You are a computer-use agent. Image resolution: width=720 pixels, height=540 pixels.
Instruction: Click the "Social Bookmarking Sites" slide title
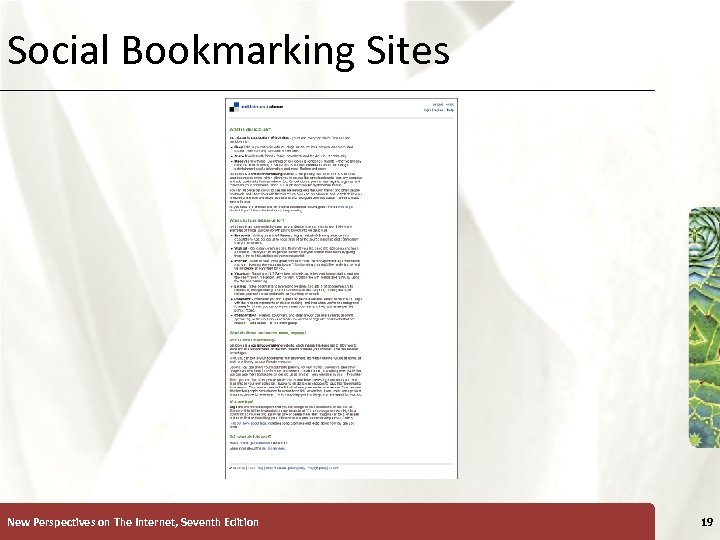228,51
